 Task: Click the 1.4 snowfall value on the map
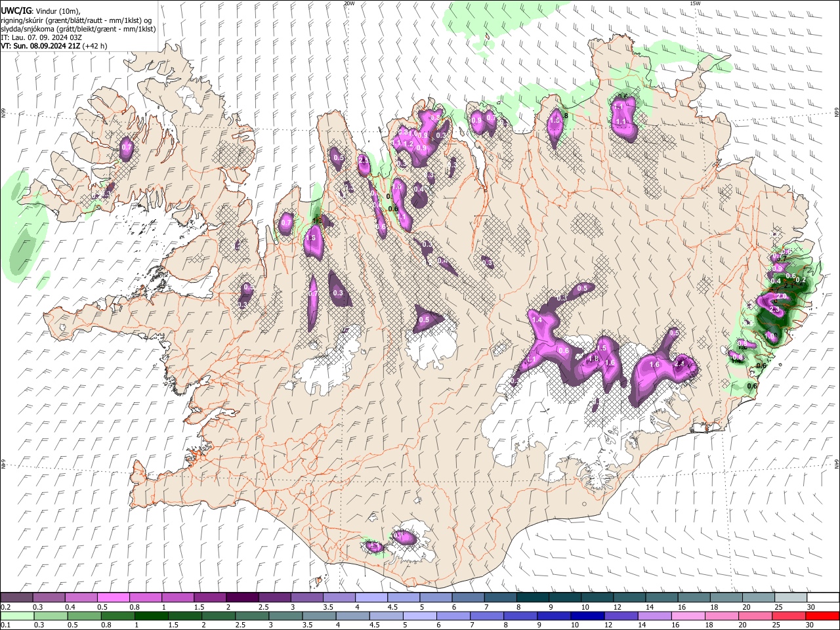(x=537, y=320)
